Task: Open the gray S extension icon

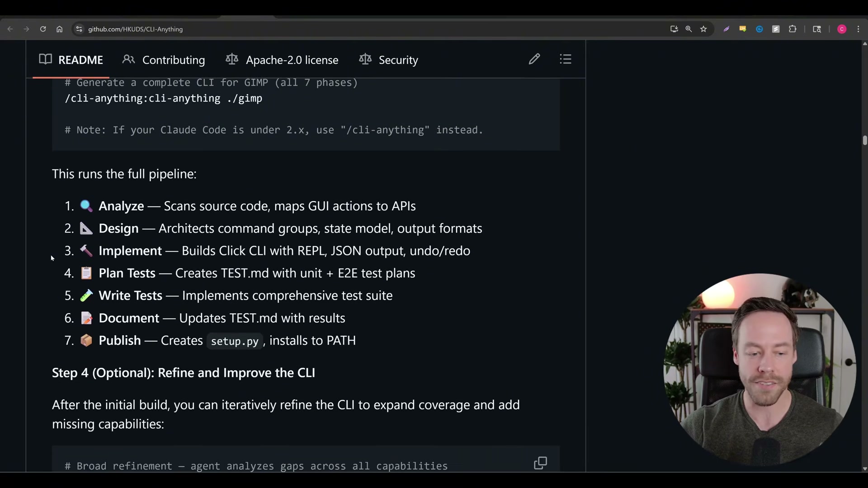Action: coord(776,29)
